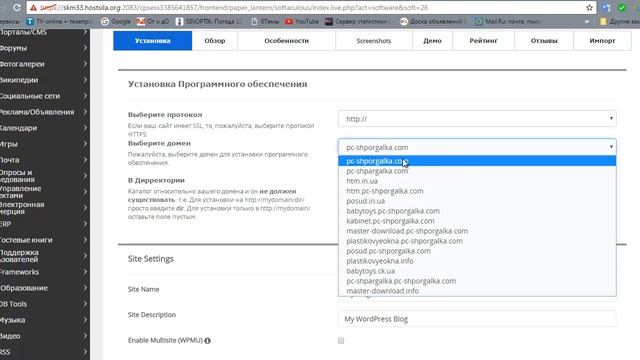Image resolution: width=640 pixels, height=360 pixels.
Task: Bookmark this page with the star icon
Action: point(589,7)
